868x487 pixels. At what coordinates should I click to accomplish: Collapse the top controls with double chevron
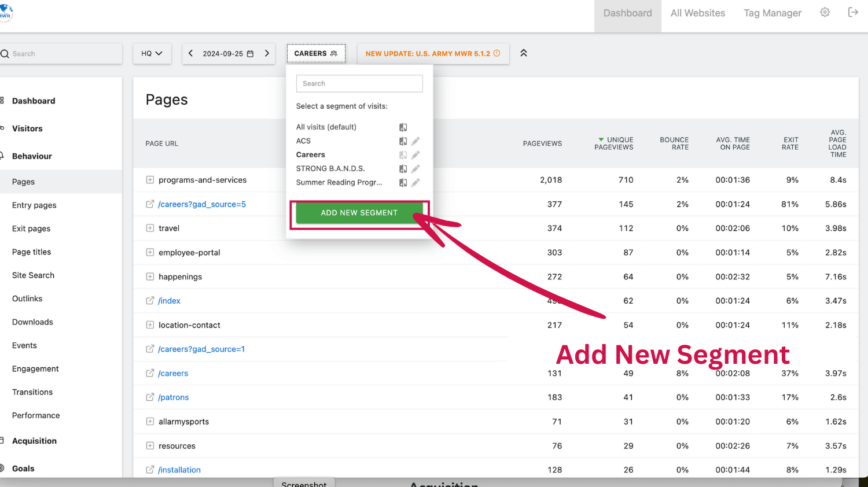[x=524, y=53]
